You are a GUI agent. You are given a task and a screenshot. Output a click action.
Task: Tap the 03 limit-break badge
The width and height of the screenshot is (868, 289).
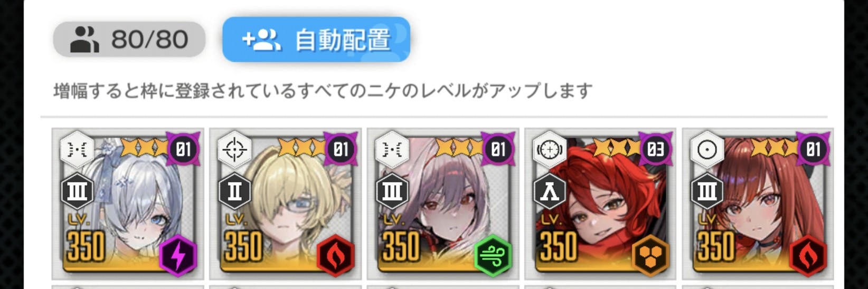click(x=655, y=149)
